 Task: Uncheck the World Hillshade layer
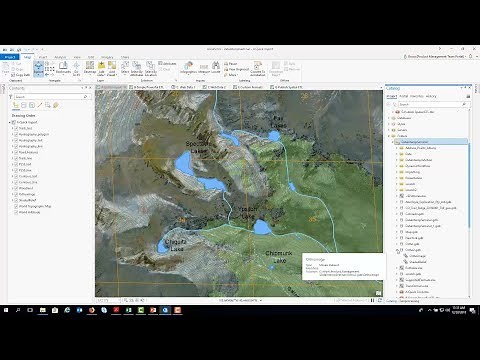point(16,212)
